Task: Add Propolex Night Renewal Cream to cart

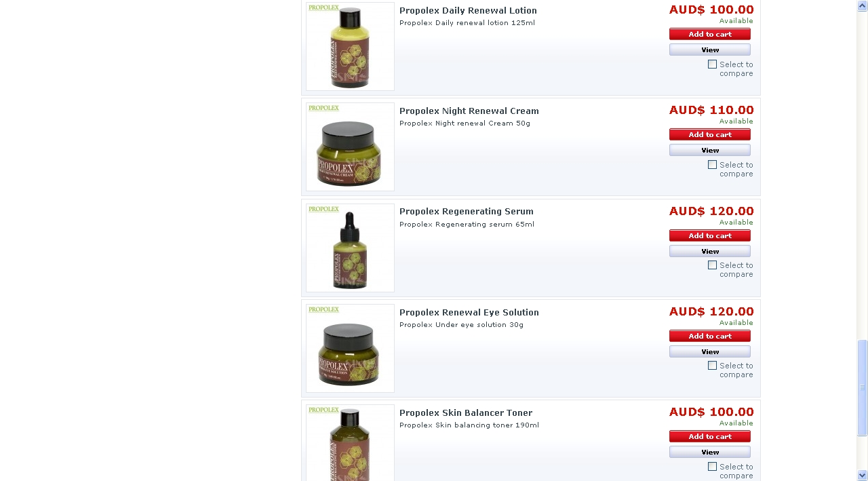Action: tap(710, 135)
